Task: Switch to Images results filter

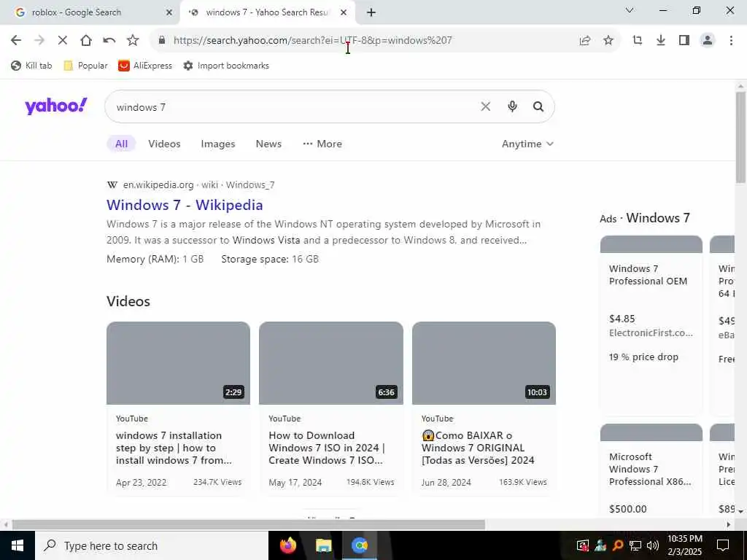Action: click(x=218, y=144)
